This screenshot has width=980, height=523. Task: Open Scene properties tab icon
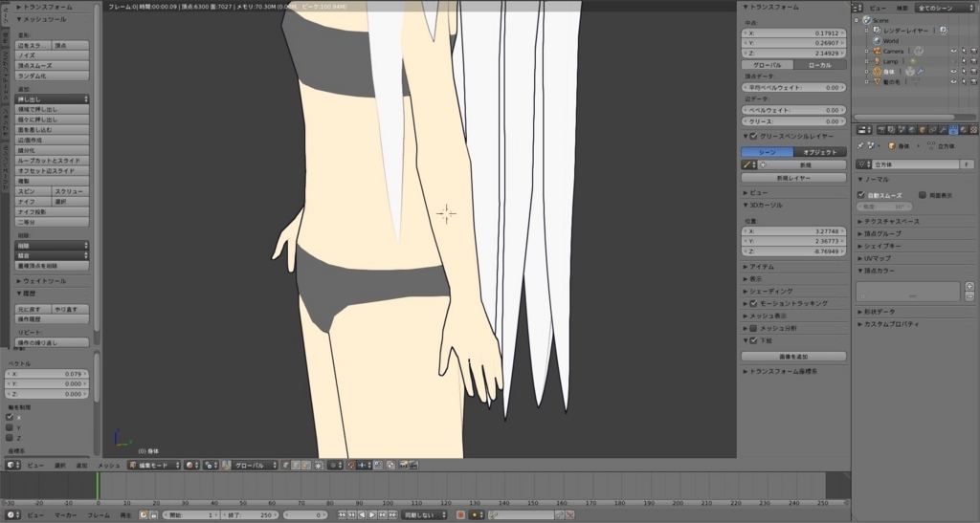tap(902, 130)
